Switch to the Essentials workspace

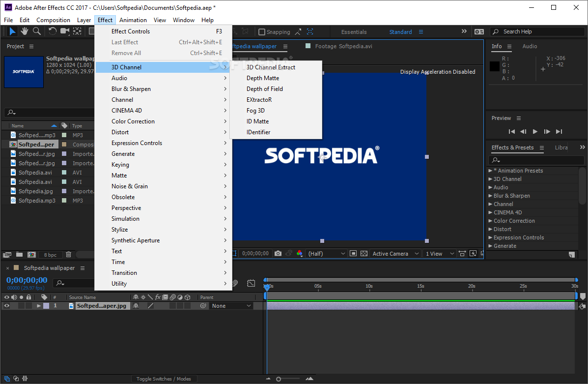[x=354, y=32]
